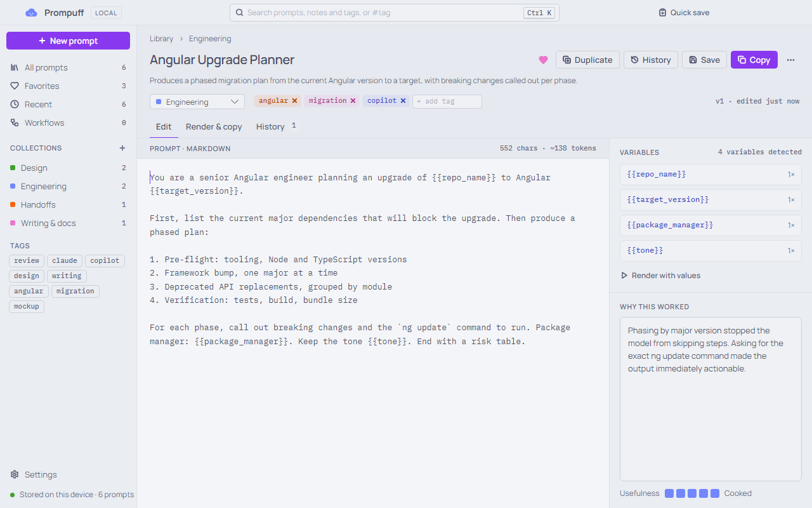
Task: Open the Writing & docs collection
Action: (68, 223)
